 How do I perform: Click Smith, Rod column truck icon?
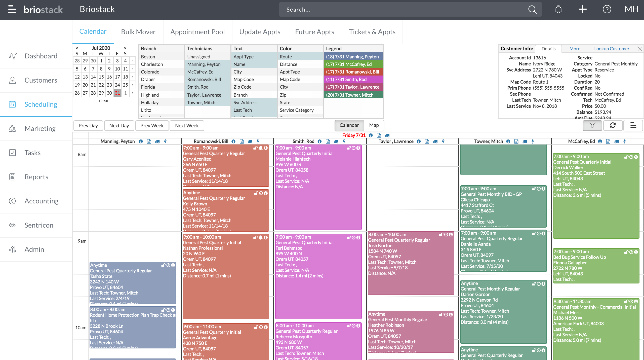click(x=336, y=141)
